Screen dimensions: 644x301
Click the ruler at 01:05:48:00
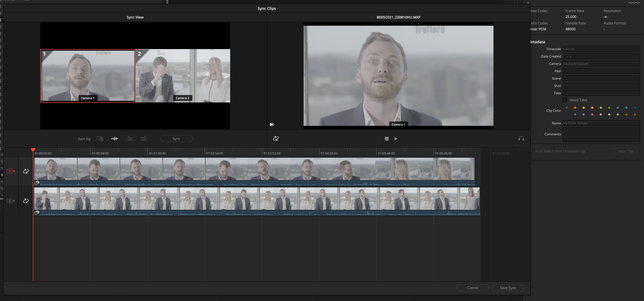pos(386,153)
